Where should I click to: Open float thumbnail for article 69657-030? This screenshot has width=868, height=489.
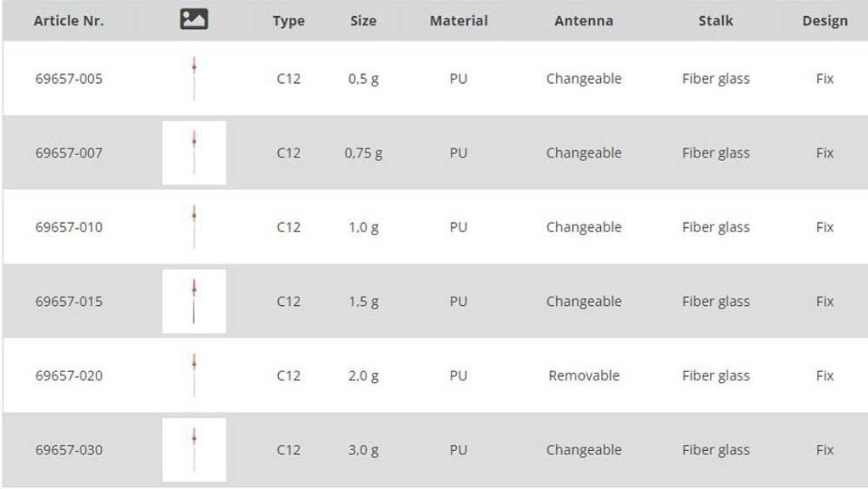click(x=194, y=449)
